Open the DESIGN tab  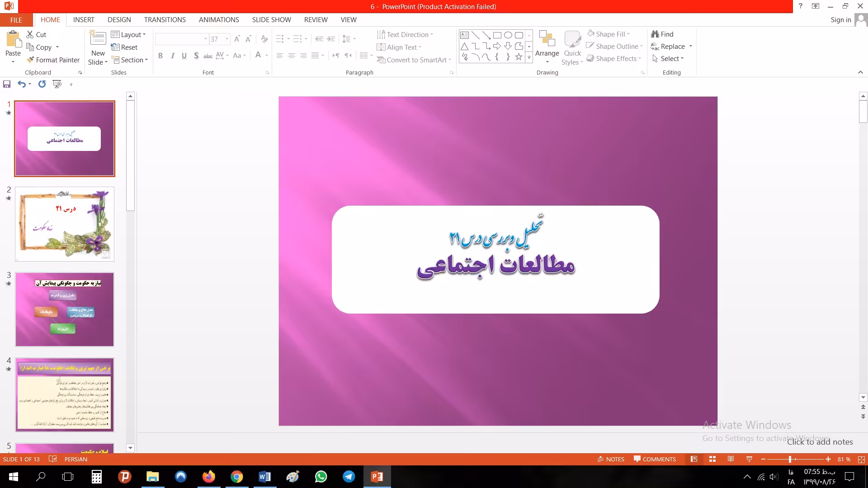point(119,20)
